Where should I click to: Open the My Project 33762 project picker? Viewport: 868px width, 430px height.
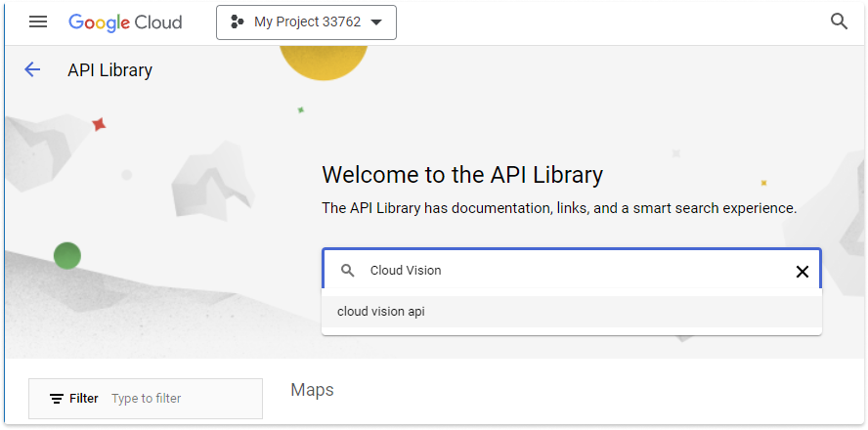(x=305, y=22)
